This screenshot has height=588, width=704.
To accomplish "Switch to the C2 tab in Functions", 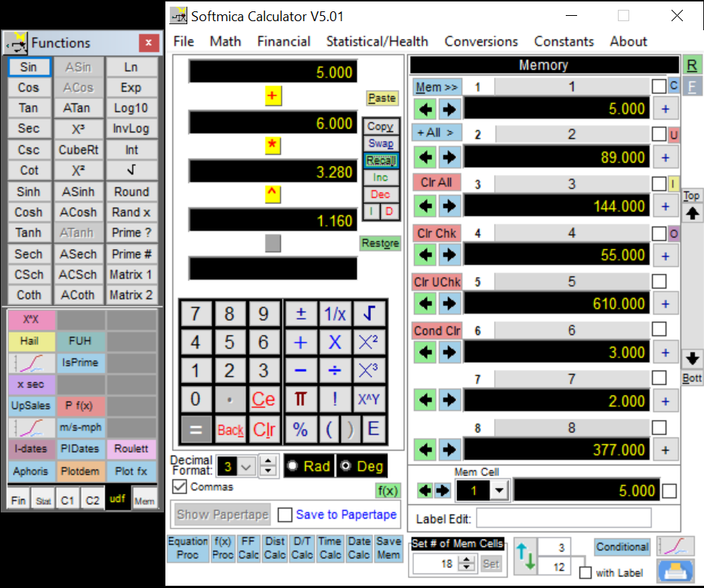I will 92,500.
